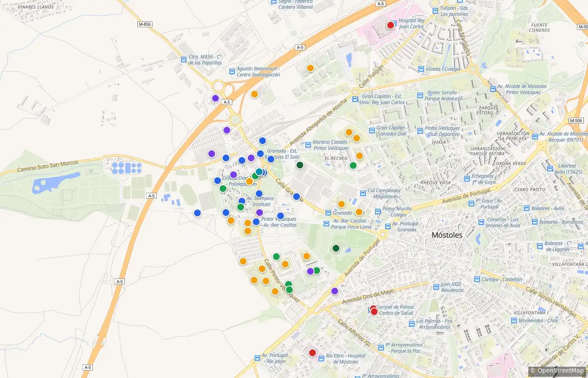The image size is (588, 378).
Task: Click the Ctra. M856 - Cº de las Pajarillas bus stop icon
Action: (184, 60)
